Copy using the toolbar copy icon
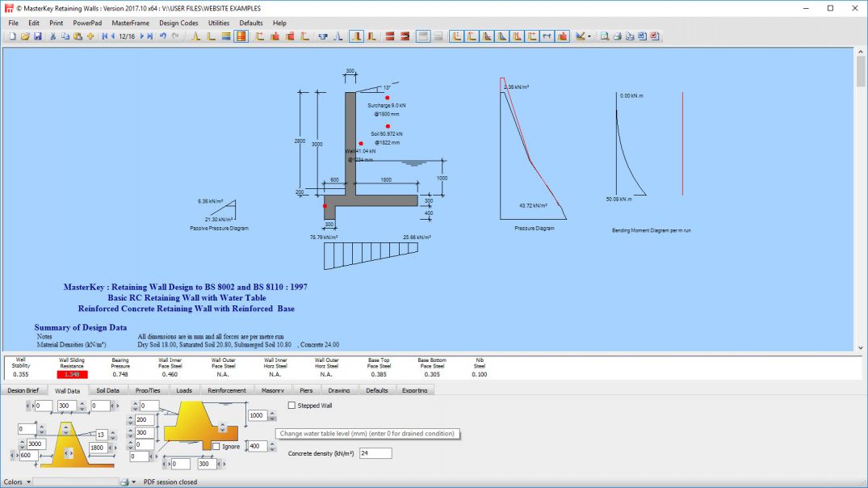Viewport: 868px width, 488px height. (x=65, y=36)
